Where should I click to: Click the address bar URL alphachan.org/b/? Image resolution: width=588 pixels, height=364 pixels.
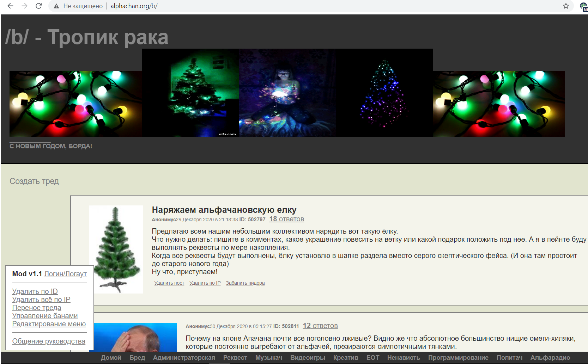click(134, 6)
